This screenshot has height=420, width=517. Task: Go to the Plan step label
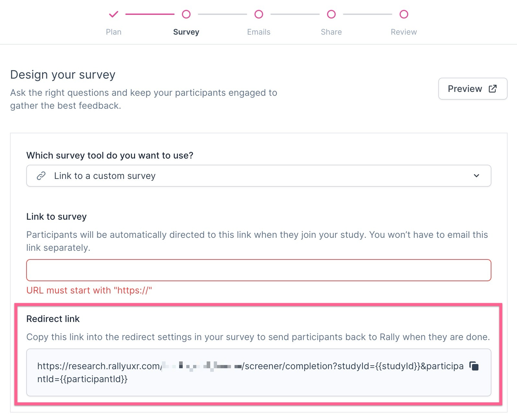[114, 32]
